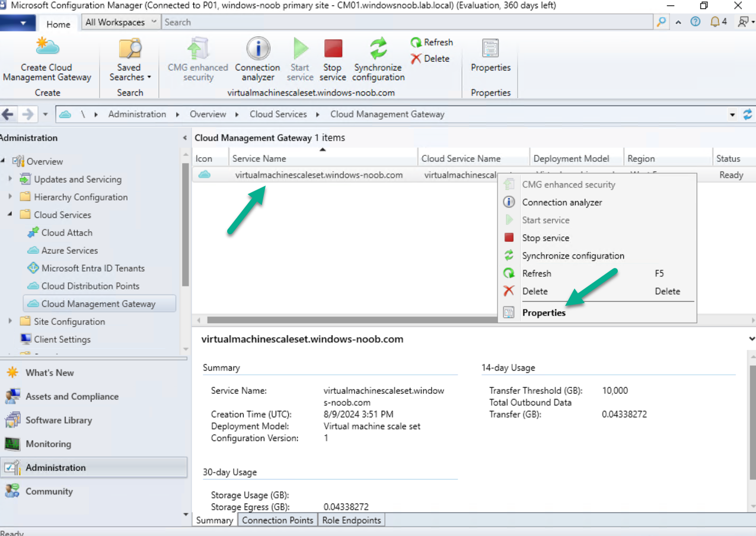Screen dimensions: 756x536
Task: Click the navigation Back arrow
Action: (8, 114)
